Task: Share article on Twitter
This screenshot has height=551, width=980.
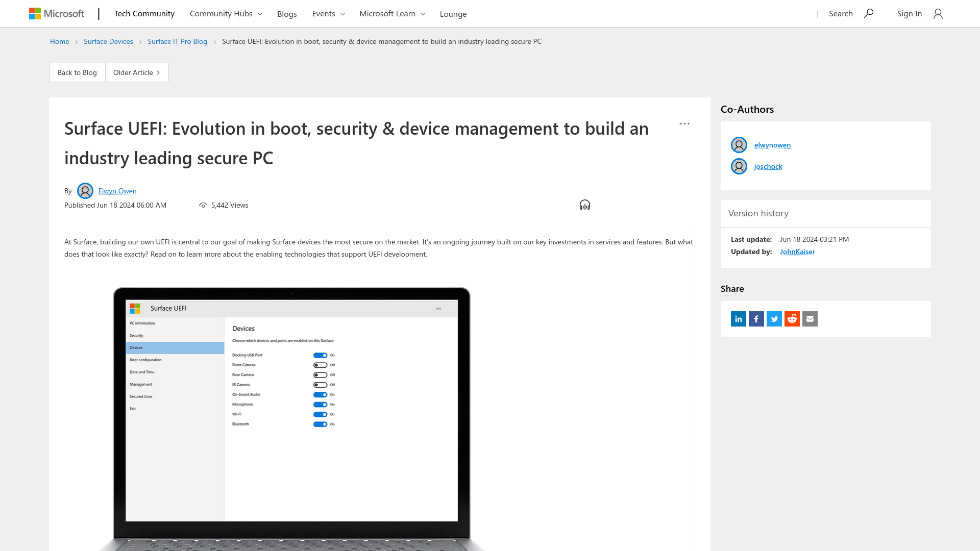Action: pyautogui.click(x=774, y=319)
